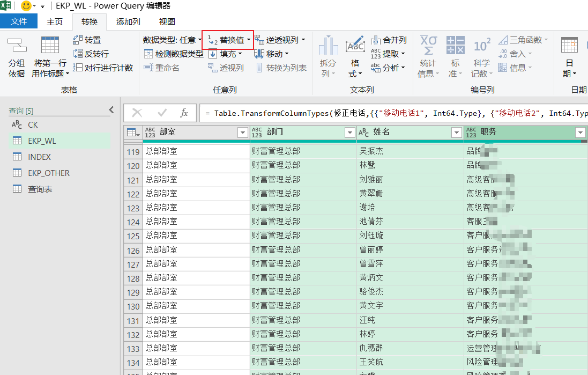Switch to Transform (转换) tab

pyautogui.click(x=90, y=22)
